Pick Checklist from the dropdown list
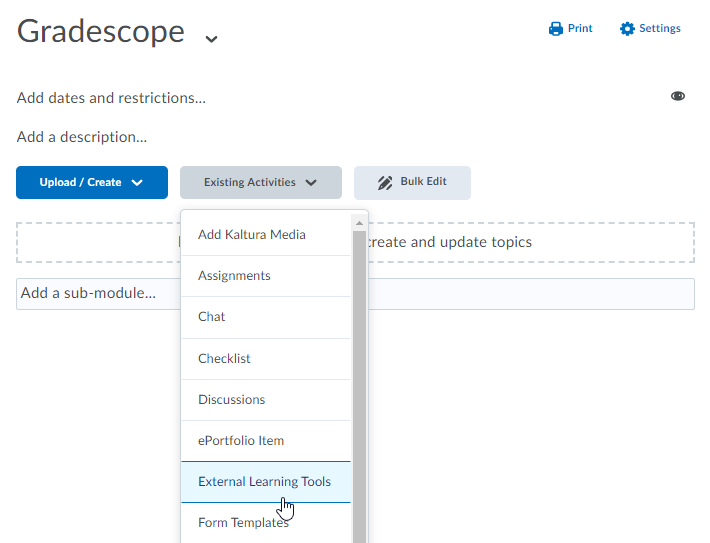 (224, 359)
